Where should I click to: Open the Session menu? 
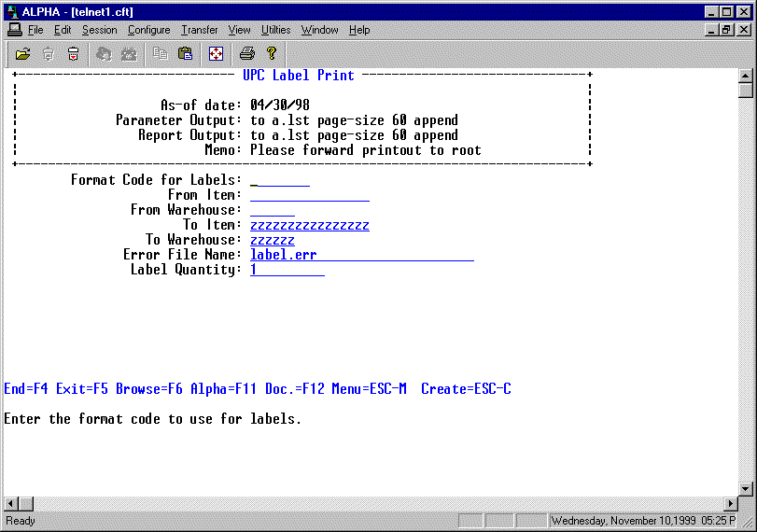point(99,30)
